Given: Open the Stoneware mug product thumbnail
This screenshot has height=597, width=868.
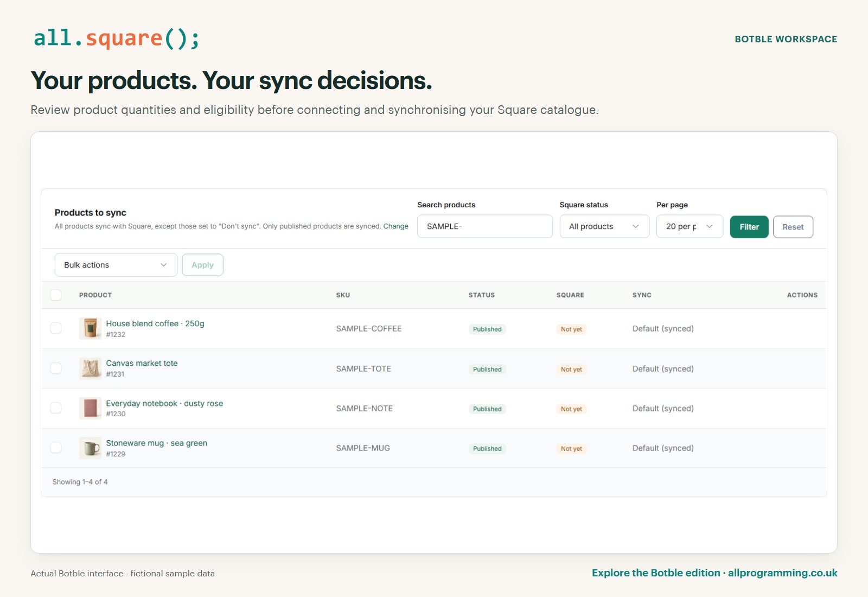Looking at the screenshot, I should (90, 448).
